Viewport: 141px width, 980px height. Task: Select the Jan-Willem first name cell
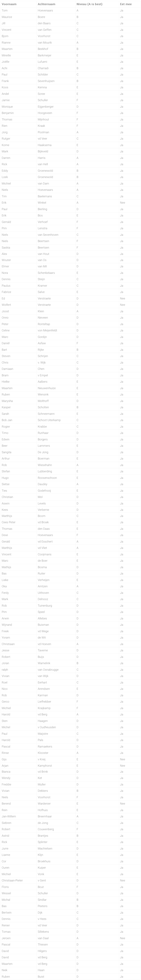(x=9, y=816)
